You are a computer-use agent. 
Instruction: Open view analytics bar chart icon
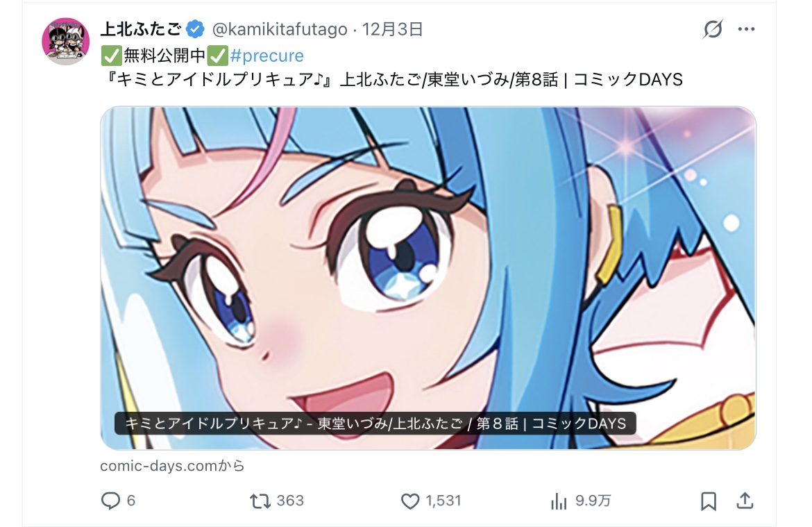[559, 501]
